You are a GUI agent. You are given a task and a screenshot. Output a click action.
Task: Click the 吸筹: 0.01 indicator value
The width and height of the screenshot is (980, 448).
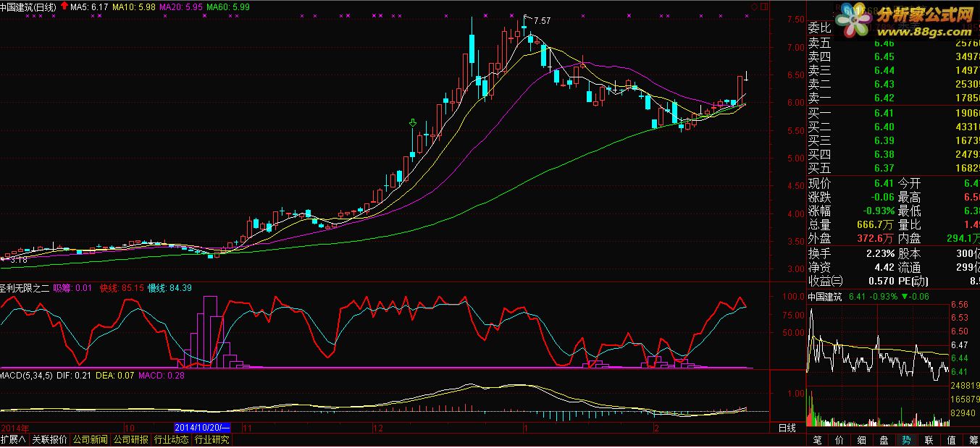pyautogui.click(x=72, y=288)
